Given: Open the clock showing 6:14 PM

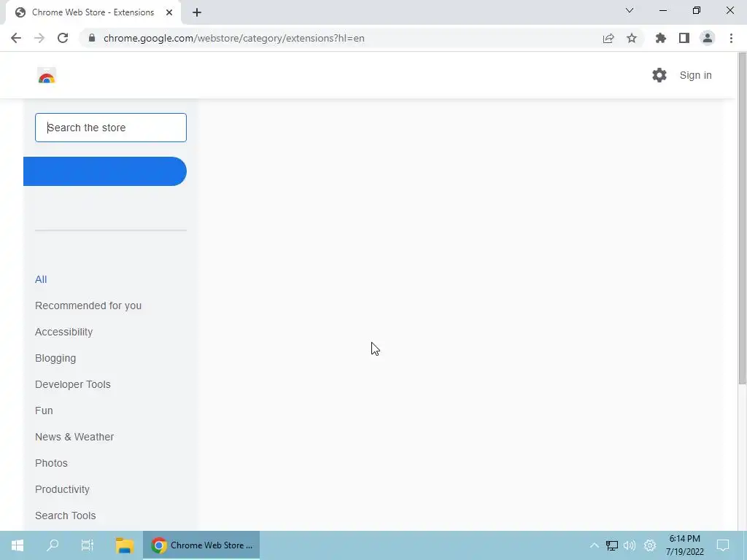Looking at the screenshot, I should click(684, 545).
